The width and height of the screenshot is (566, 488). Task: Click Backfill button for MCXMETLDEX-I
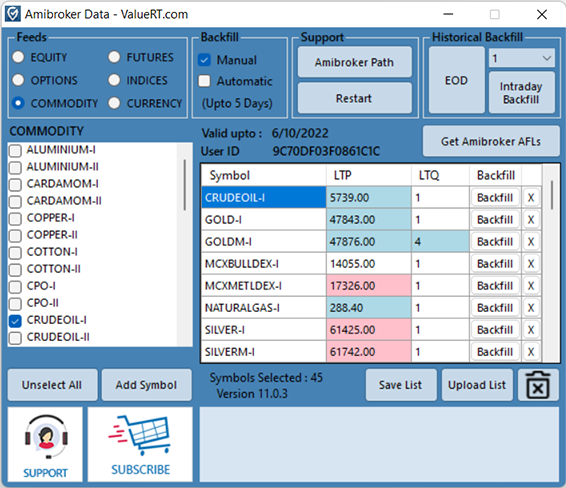pos(495,286)
